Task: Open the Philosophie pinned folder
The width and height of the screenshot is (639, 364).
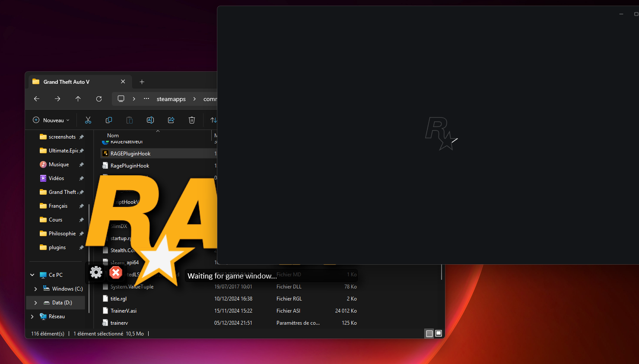Action: click(x=62, y=234)
